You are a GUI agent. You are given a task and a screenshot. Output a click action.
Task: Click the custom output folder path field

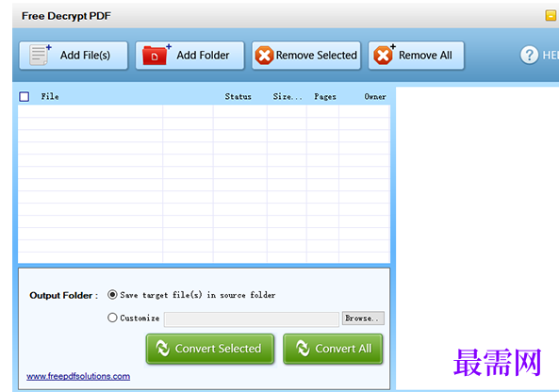pyautogui.click(x=252, y=319)
